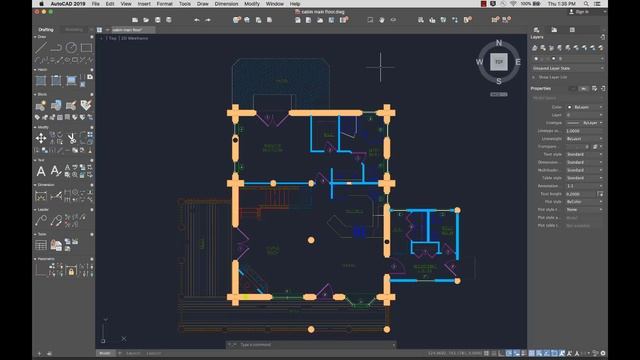
Task: Select the Single Line Text tool
Action: pyautogui.click(x=56, y=171)
